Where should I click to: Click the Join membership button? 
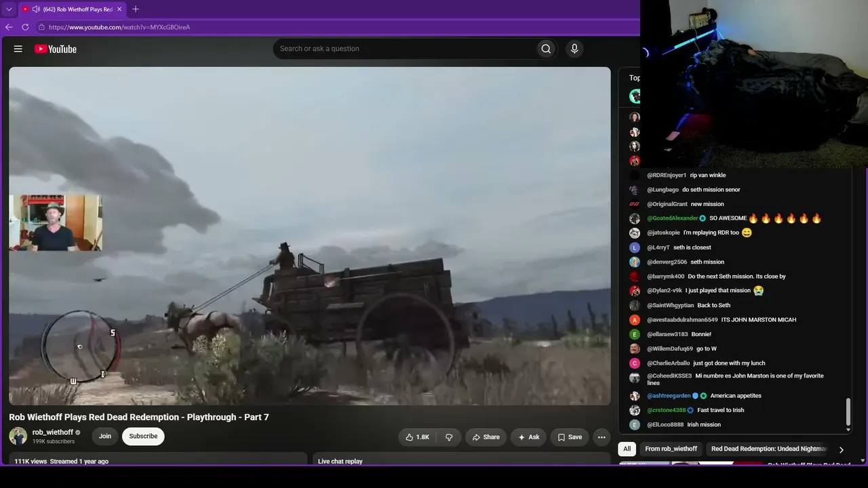click(105, 436)
